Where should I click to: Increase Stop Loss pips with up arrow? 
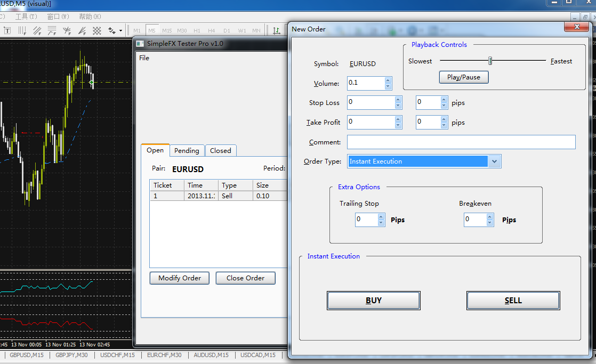click(x=444, y=100)
